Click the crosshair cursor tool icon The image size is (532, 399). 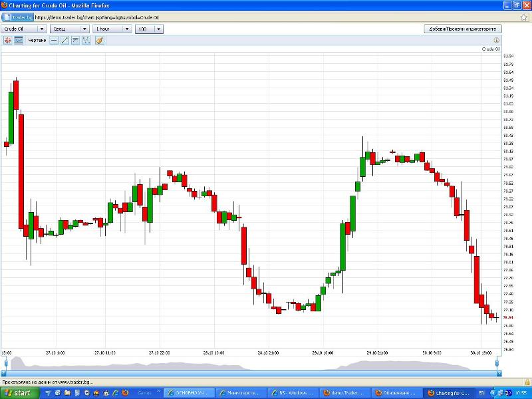pyautogui.click(x=8, y=41)
